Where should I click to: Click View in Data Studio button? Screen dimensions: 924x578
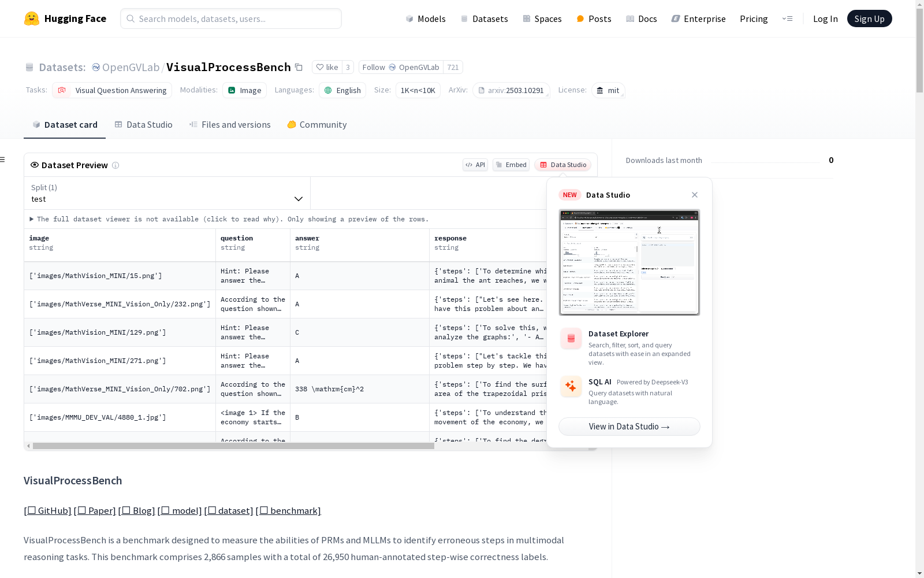pos(629,427)
